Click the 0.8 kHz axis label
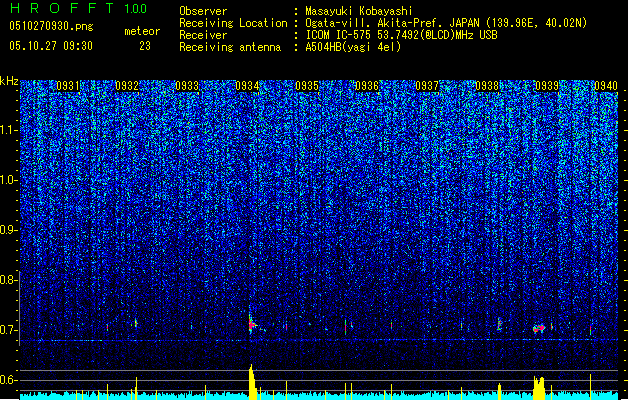The height and width of the screenshot is (400, 629). point(8,280)
